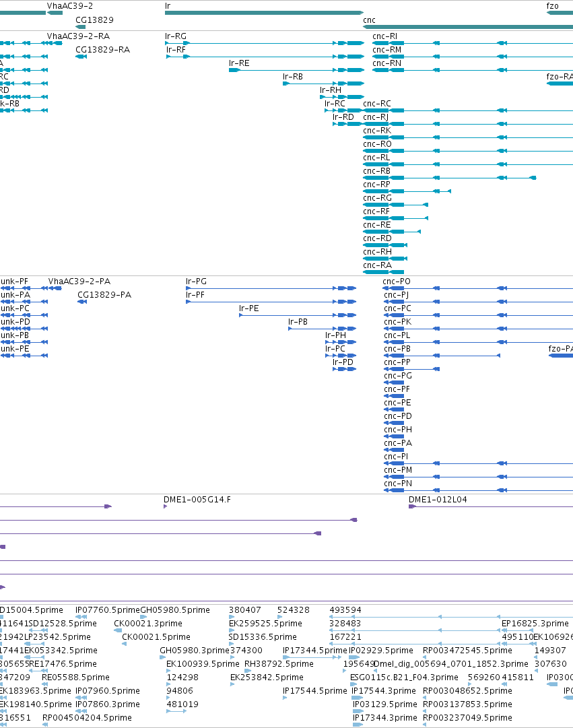This screenshot has width=573, height=728.
Task: Select the Ir-RD transcript
Action: click(343, 117)
